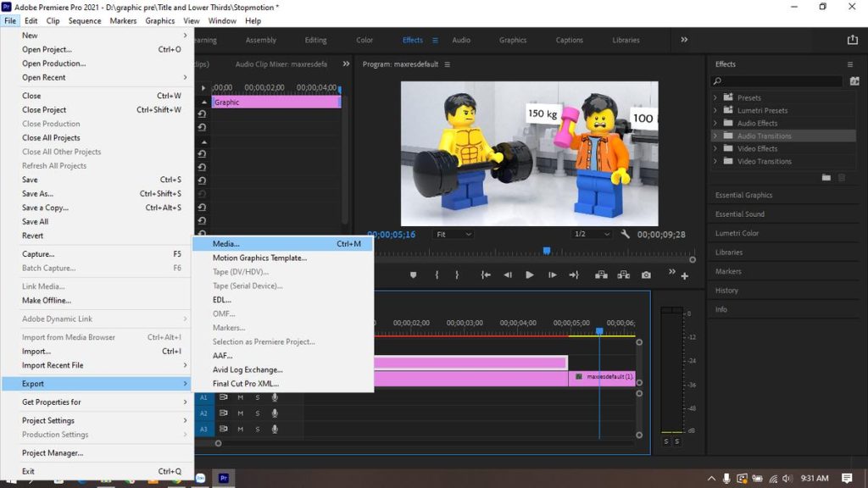
Task: Expand the Video Transitions category
Action: coord(717,161)
